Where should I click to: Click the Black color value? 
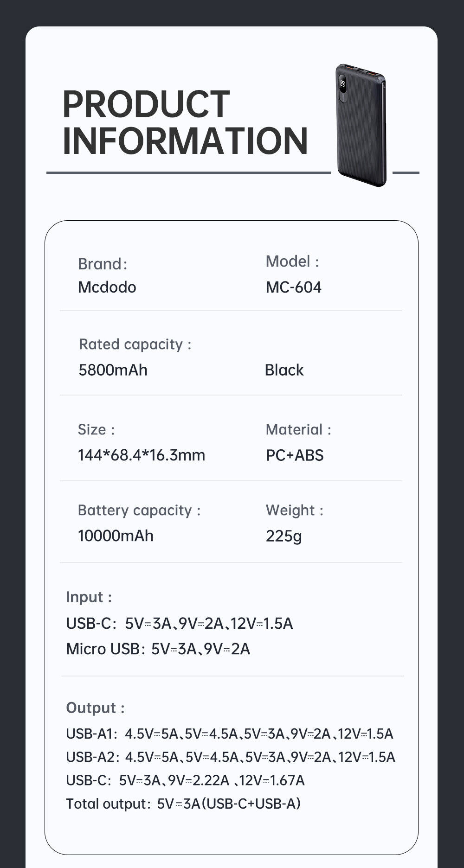[284, 370]
